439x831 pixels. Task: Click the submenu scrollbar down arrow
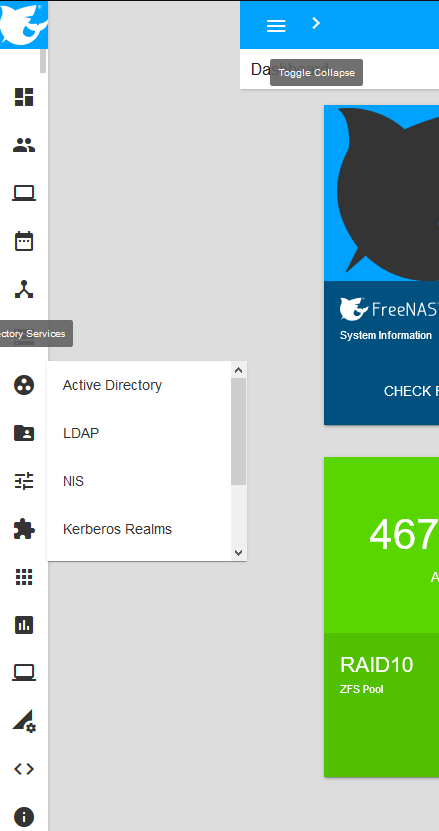pos(239,553)
